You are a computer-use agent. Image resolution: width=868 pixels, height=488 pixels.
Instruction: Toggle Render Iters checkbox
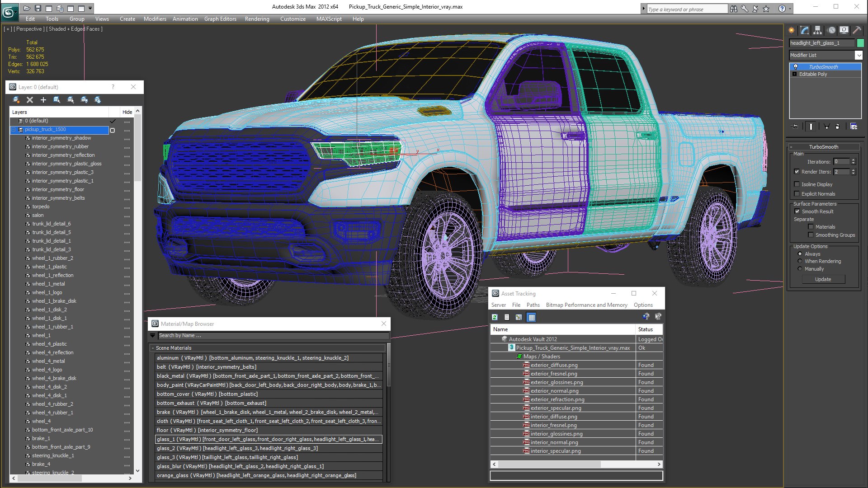(797, 172)
